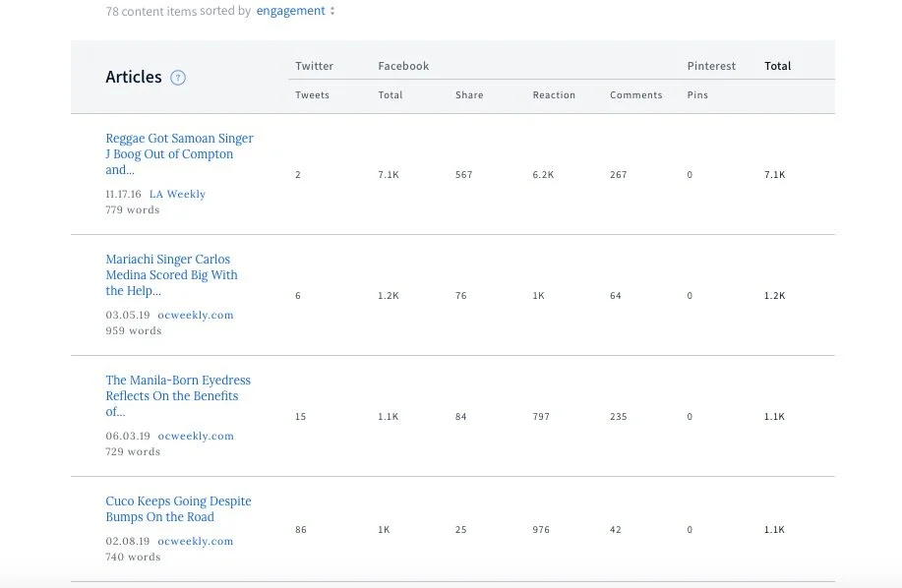
Task: Click the Facebook Total sub-column header
Action: coord(391,95)
